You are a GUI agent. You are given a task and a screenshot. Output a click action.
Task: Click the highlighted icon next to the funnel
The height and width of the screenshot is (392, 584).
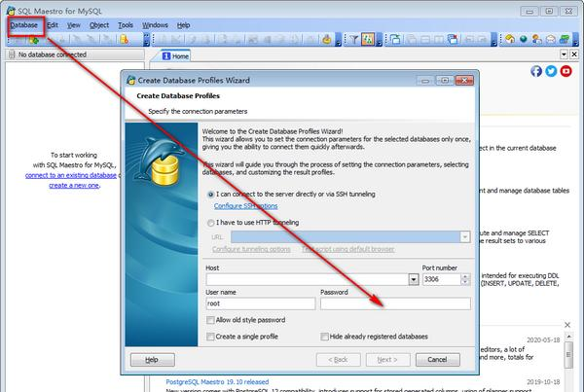(x=368, y=40)
